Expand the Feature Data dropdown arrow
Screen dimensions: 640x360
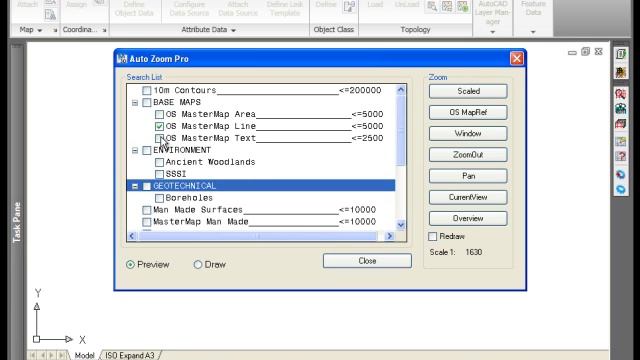pos(533,32)
